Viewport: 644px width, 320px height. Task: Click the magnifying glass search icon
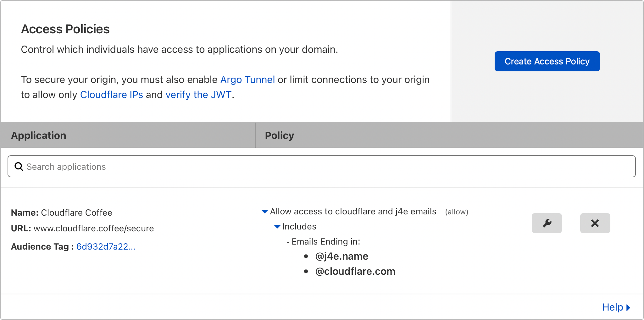click(19, 166)
